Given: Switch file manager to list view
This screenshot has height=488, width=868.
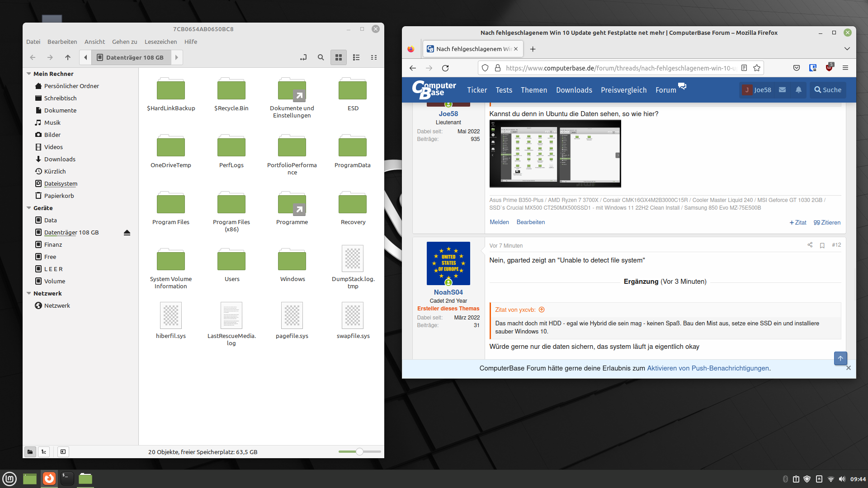Looking at the screenshot, I should point(356,57).
